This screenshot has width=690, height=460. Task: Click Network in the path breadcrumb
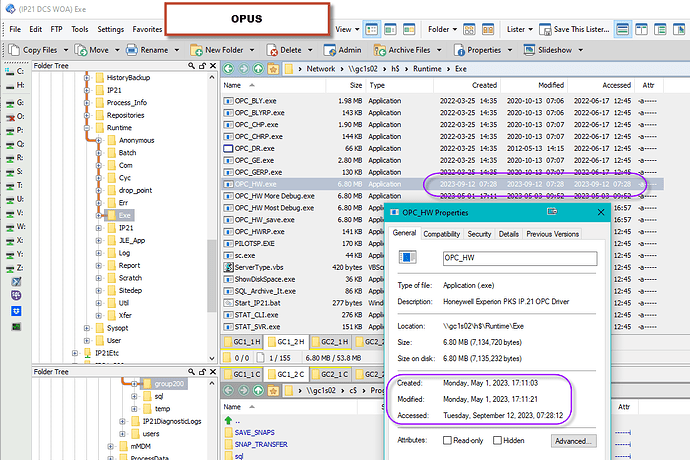[320, 69]
